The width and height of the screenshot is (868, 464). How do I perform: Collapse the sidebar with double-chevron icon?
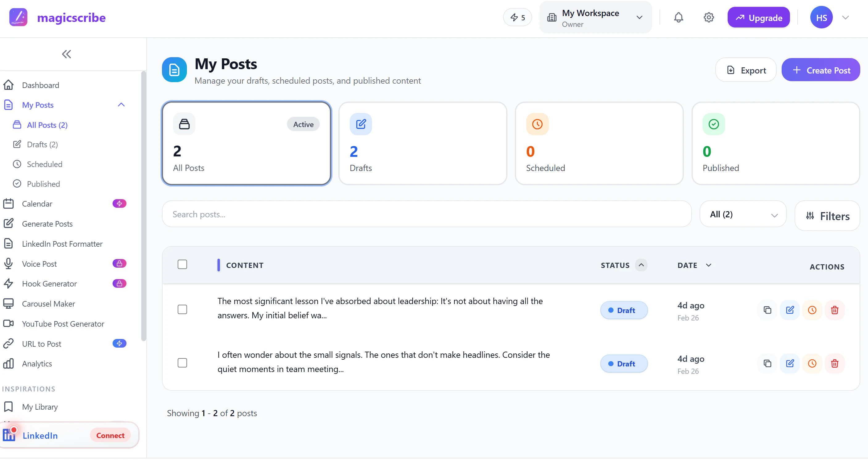(66, 54)
